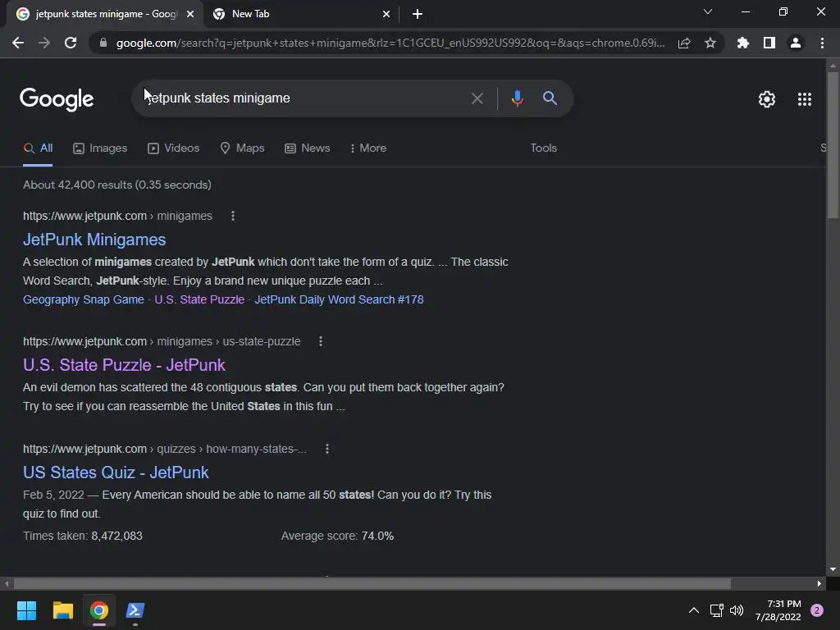Open the JetPunk Minigames result

94,240
